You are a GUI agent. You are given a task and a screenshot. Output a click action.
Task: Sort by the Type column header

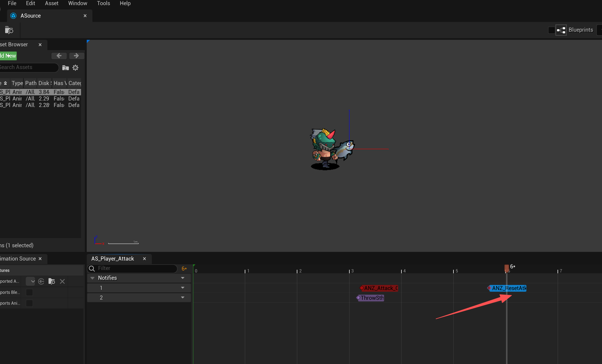(17, 83)
